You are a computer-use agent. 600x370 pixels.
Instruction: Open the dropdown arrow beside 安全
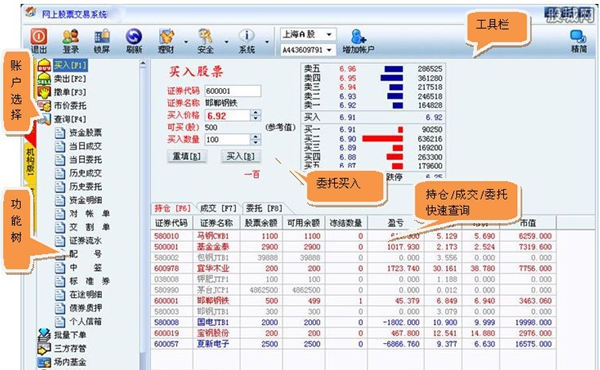[x=227, y=42]
